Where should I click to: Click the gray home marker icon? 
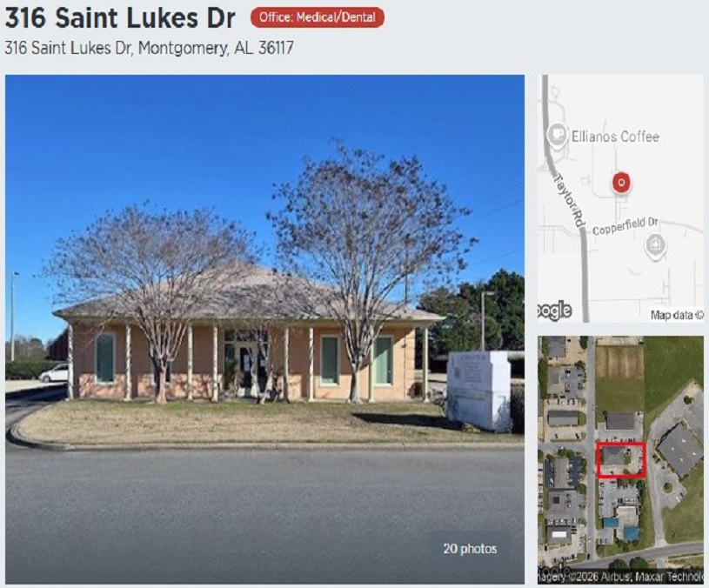click(655, 246)
